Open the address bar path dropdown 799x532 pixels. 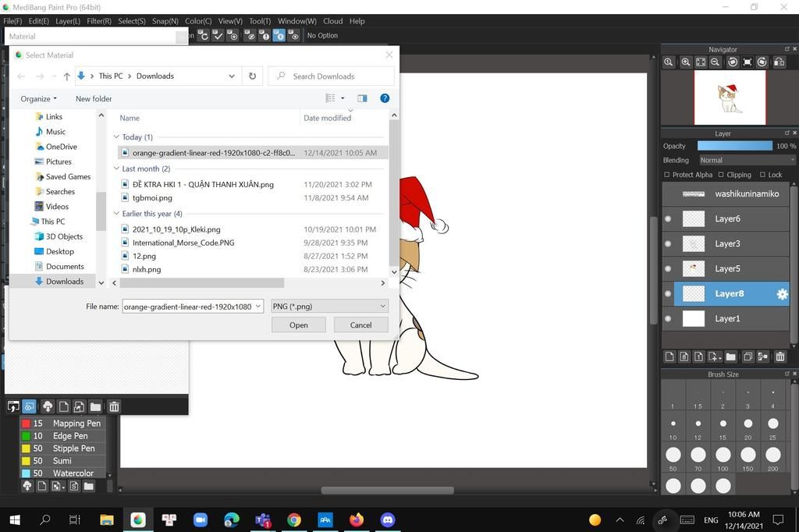[231, 76]
